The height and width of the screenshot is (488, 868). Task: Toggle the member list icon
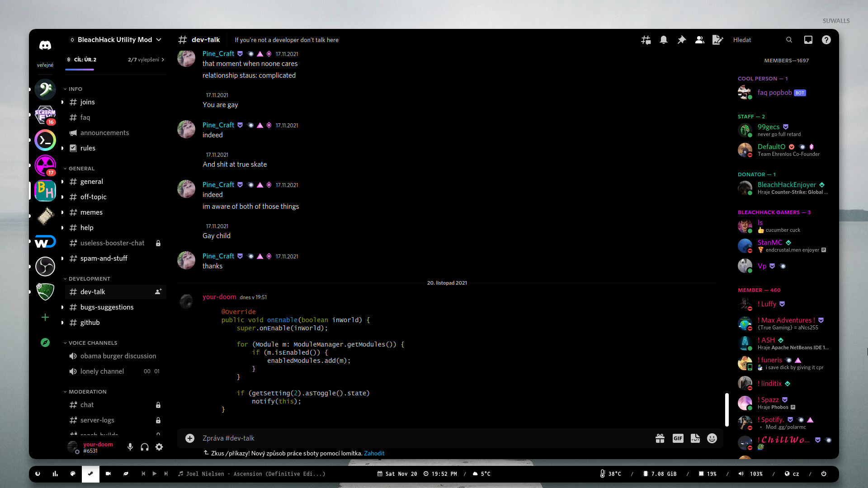coord(699,40)
